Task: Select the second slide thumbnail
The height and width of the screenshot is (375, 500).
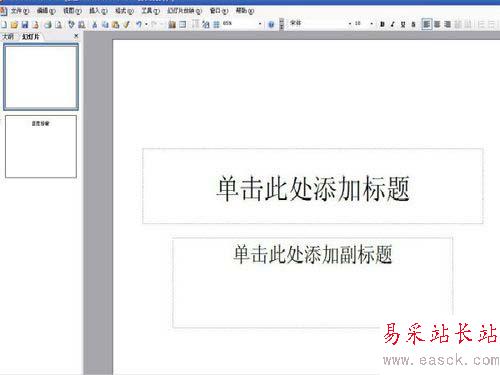Action: pos(41,146)
